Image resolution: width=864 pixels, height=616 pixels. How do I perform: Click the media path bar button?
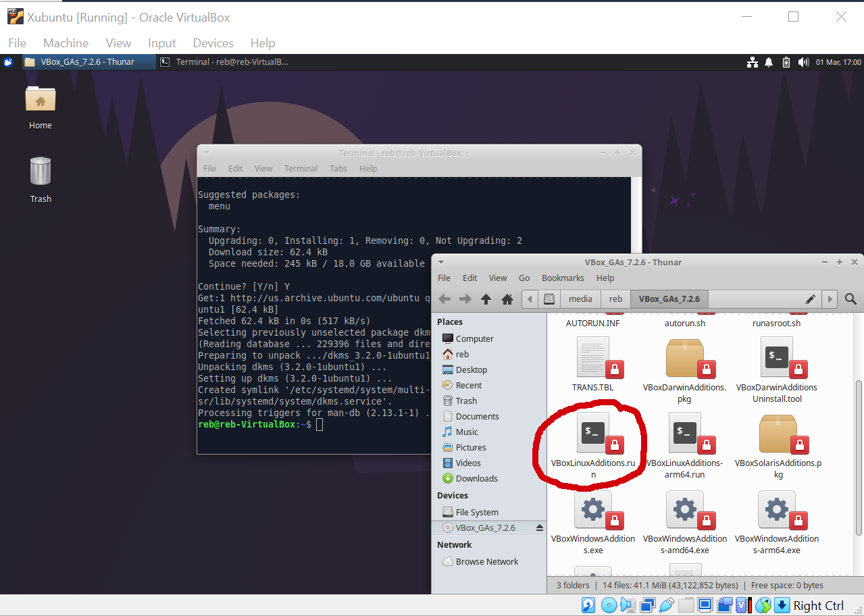(x=580, y=299)
